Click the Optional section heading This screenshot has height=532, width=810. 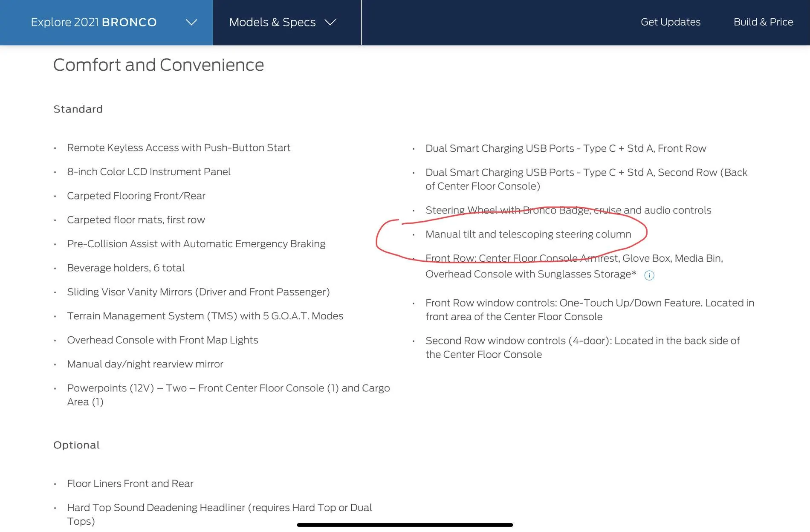(x=76, y=445)
